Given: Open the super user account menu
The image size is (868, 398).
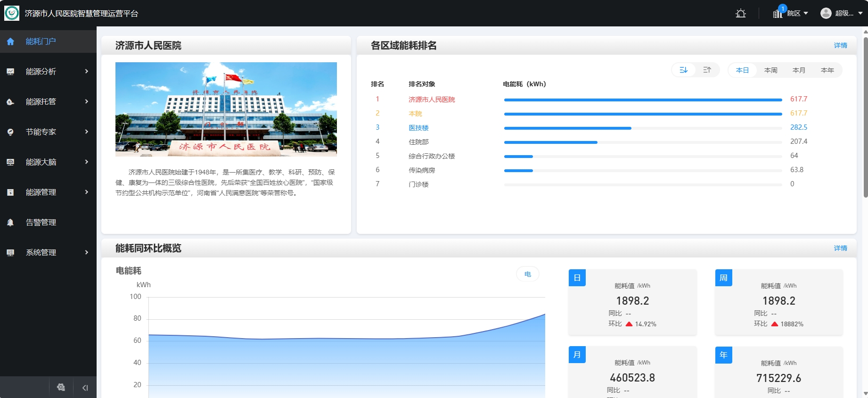Looking at the screenshot, I should pos(841,13).
